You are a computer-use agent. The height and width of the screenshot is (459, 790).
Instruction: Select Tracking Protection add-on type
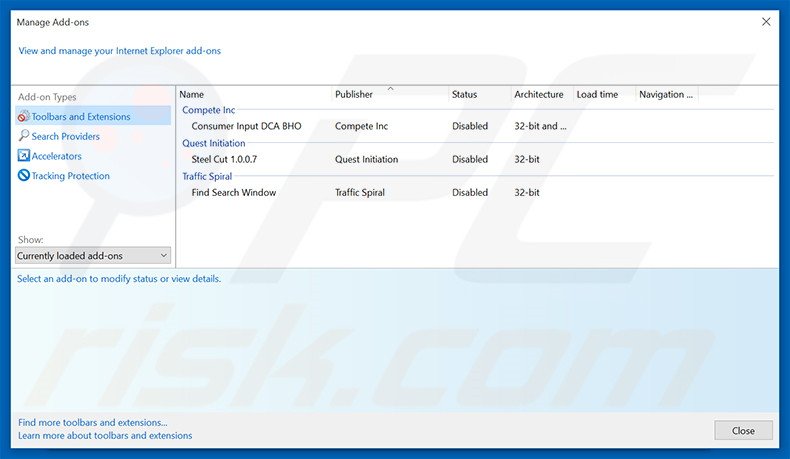[x=71, y=176]
